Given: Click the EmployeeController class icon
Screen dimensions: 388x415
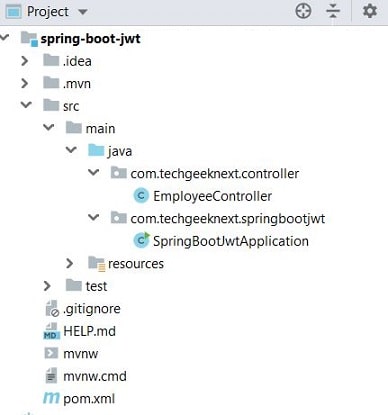Looking at the screenshot, I should pyautogui.click(x=141, y=195).
